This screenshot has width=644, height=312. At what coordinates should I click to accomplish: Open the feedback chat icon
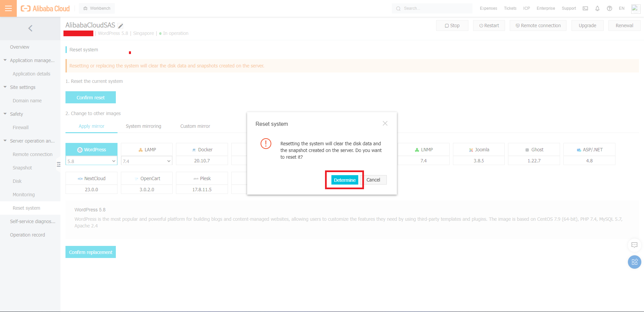[634, 245]
